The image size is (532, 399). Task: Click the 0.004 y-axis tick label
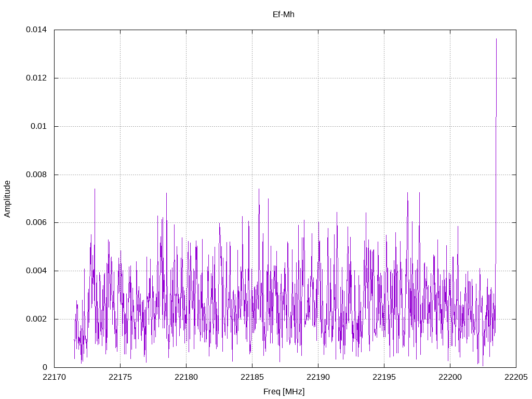[x=36, y=271]
